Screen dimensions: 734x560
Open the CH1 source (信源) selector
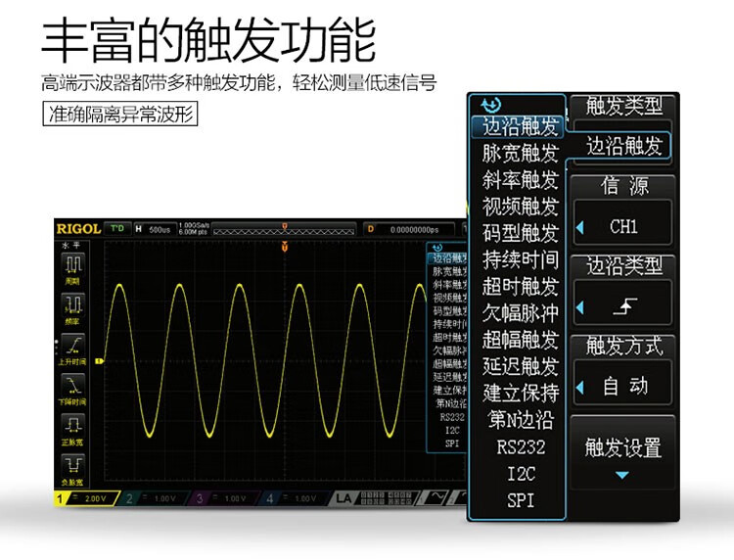pos(623,226)
